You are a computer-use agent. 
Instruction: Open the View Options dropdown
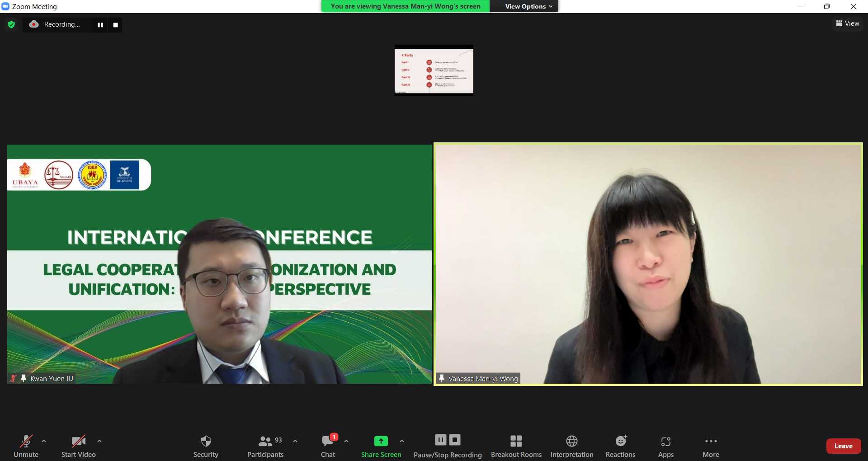tap(528, 6)
